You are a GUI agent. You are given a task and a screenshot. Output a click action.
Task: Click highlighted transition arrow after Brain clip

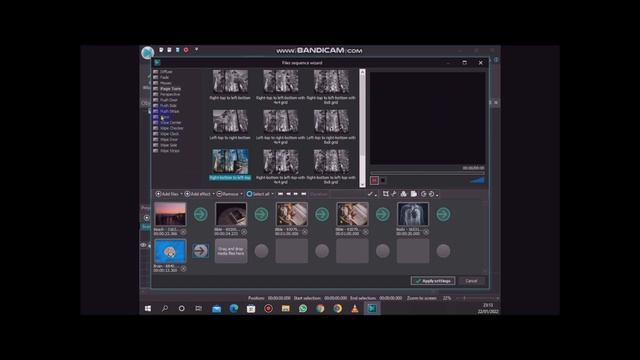200,251
